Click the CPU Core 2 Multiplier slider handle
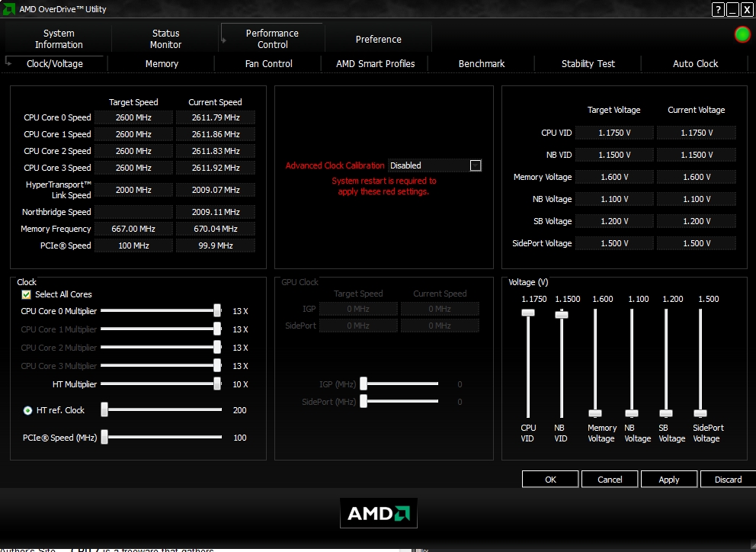 pyautogui.click(x=217, y=347)
